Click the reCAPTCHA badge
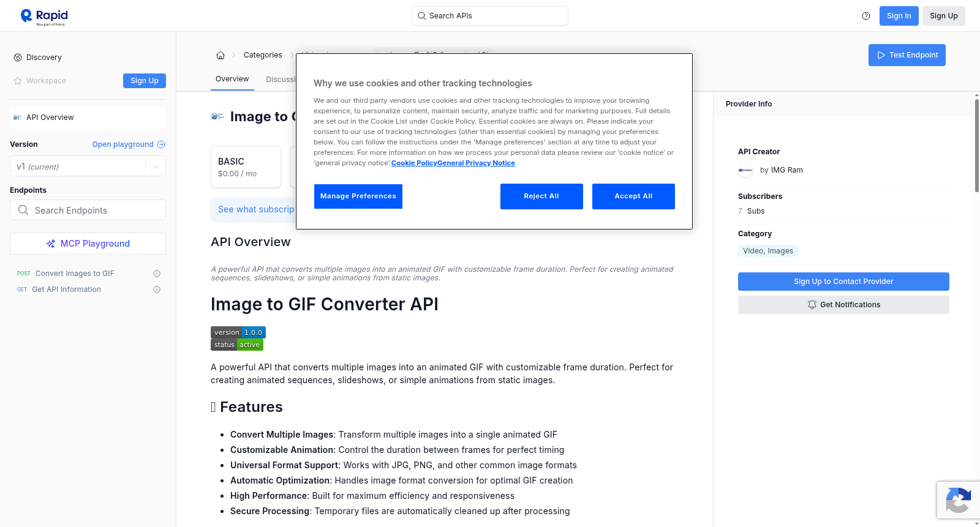Image resolution: width=980 pixels, height=527 pixels. click(958, 500)
